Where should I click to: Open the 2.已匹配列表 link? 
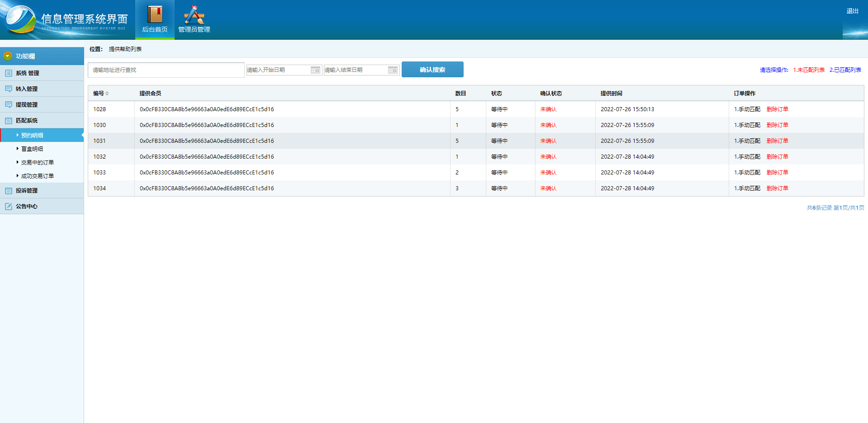tap(845, 70)
